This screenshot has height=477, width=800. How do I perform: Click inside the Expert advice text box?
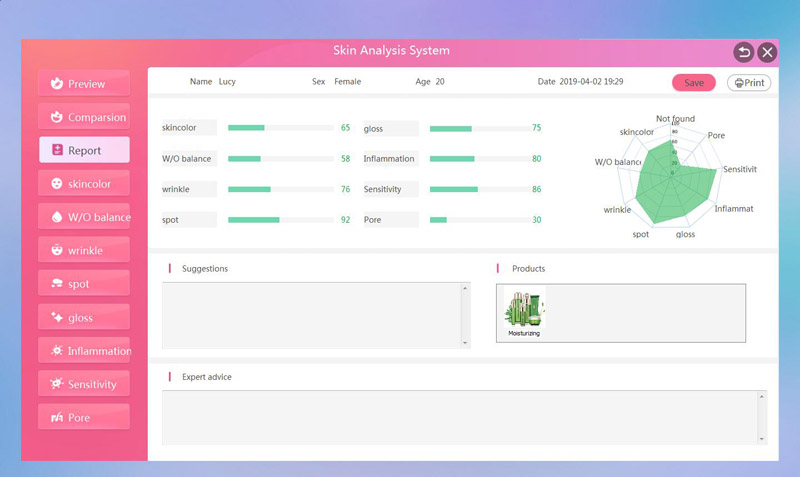click(x=460, y=417)
